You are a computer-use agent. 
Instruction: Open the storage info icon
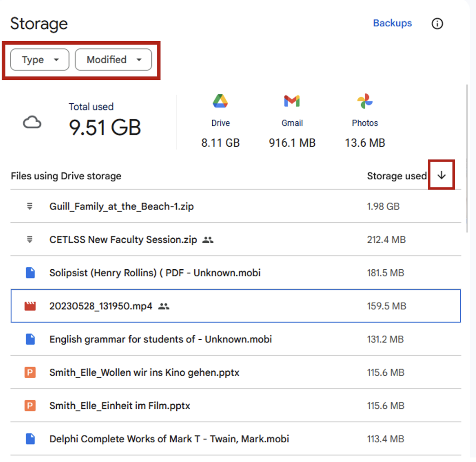coord(437,23)
